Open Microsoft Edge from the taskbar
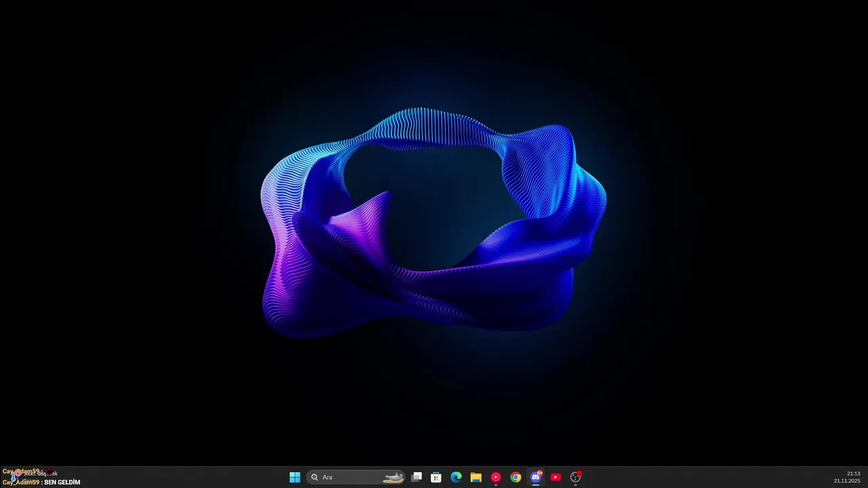 tap(456, 477)
